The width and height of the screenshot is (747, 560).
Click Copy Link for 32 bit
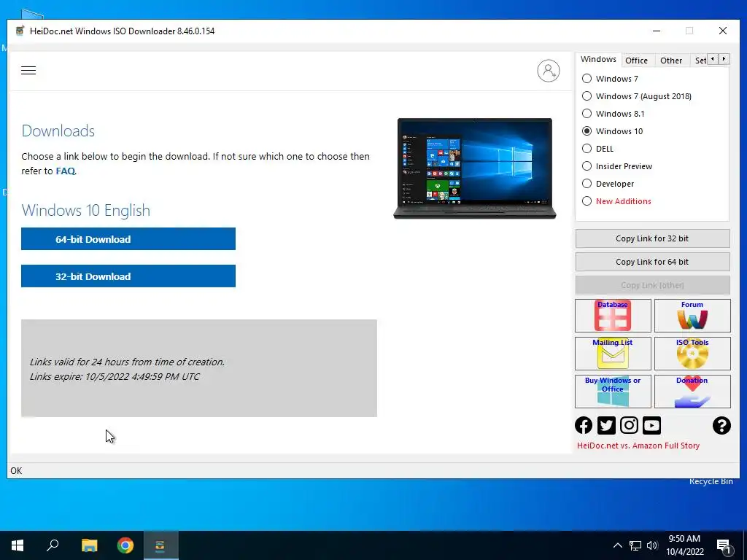point(652,238)
